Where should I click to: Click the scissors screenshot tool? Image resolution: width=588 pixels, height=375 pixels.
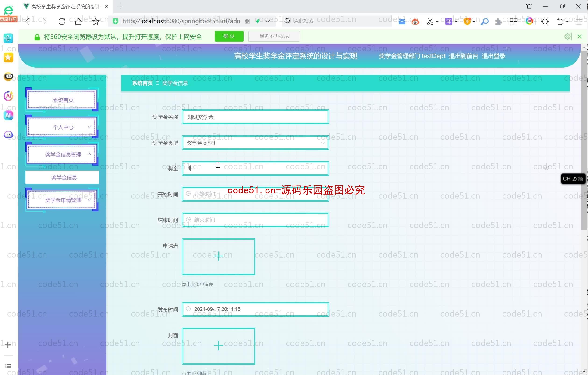click(430, 22)
